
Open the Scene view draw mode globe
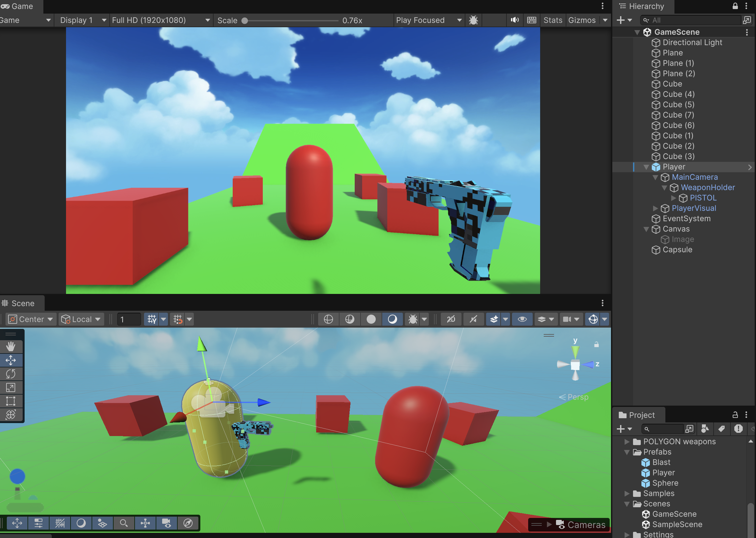pos(328,319)
